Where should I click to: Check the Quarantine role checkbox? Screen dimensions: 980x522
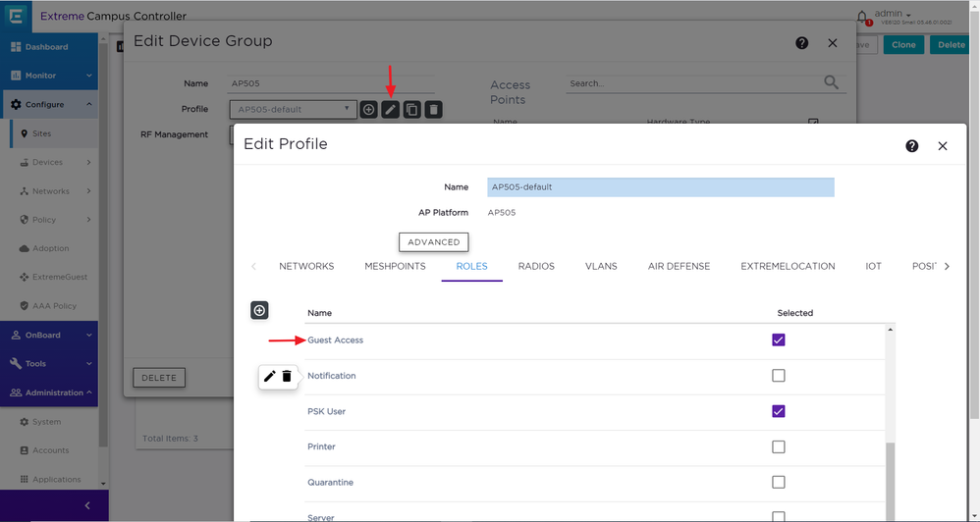778,482
